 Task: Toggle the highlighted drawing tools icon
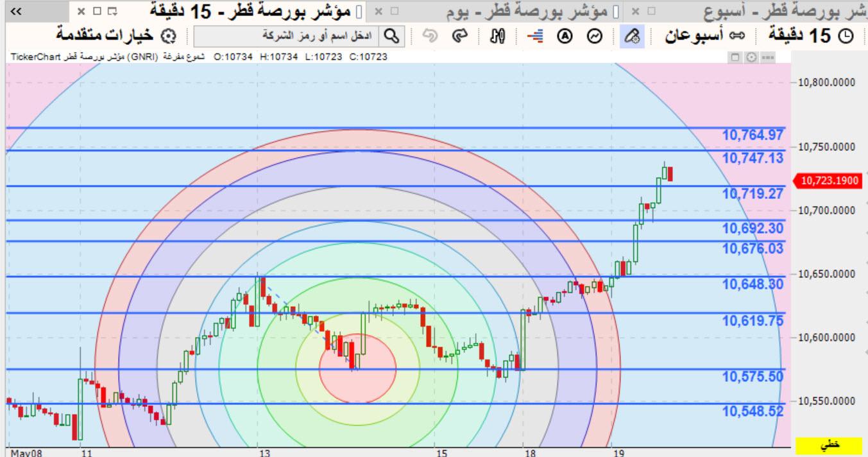633,36
